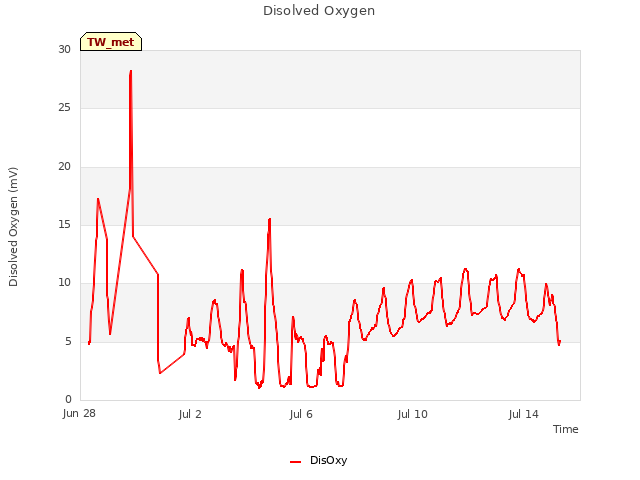Click the highest peak near 28 mV
Image resolution: width=640 pixels, height=480 pixels.
[x=131, y=71]
